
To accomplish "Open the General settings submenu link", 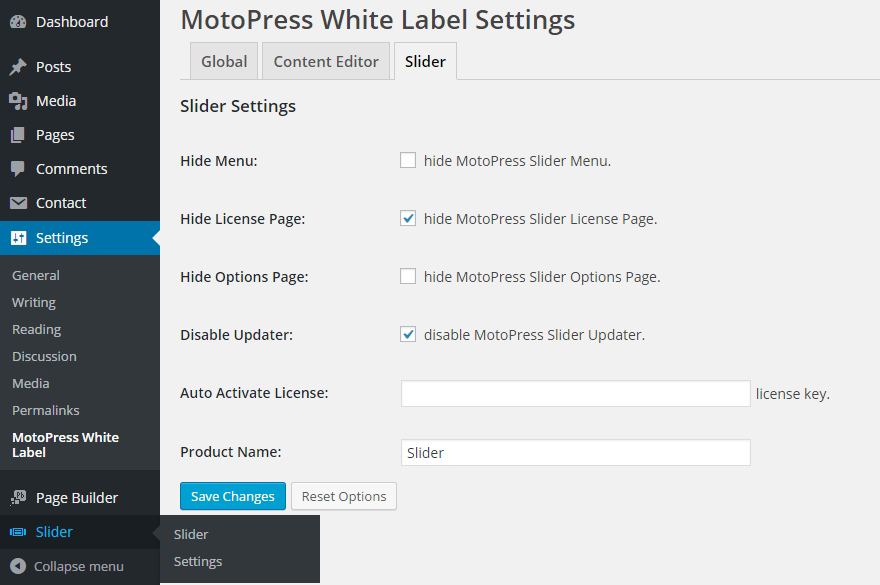I will point(36,275).
